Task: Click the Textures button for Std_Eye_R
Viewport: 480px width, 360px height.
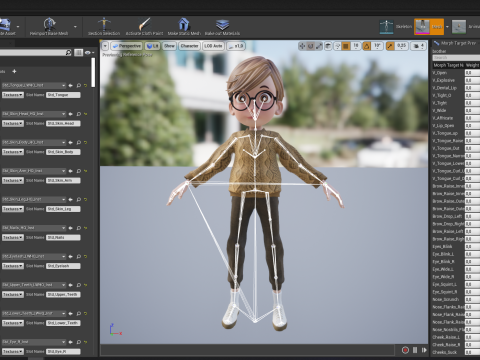Action: tap(13, 351)
